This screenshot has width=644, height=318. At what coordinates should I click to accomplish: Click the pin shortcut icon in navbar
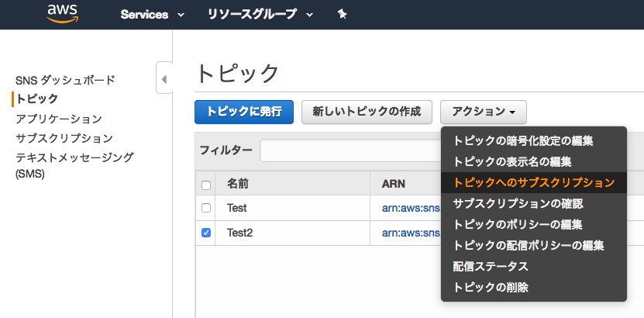tap(342, 15)
